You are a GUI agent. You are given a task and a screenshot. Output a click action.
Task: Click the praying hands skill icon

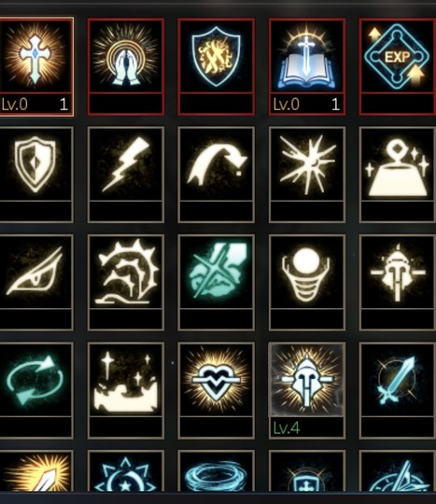[x=126, y=57]
